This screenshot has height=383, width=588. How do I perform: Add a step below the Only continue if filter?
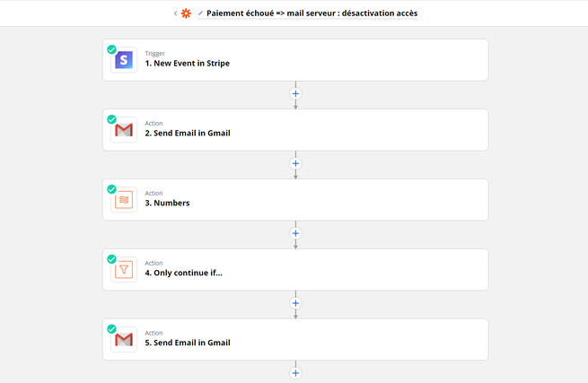[295, 303]
